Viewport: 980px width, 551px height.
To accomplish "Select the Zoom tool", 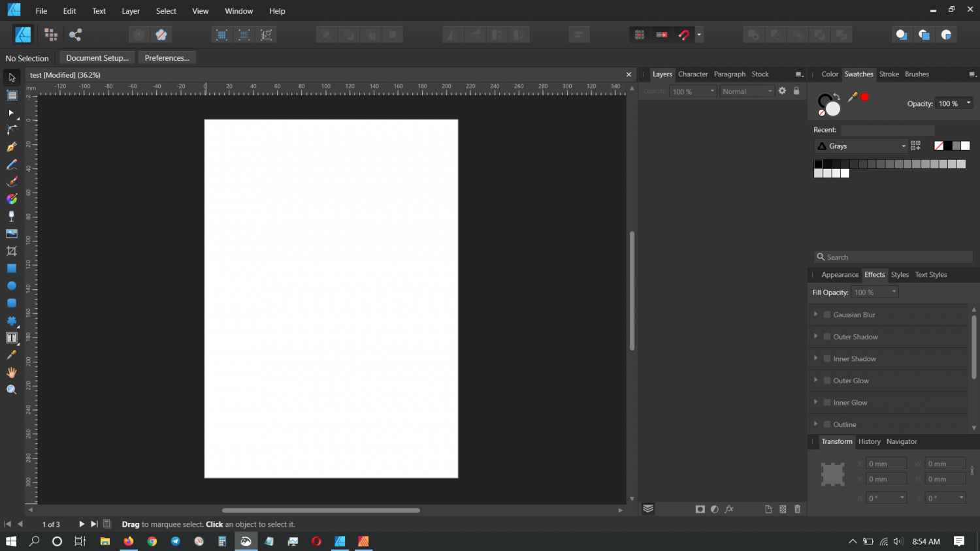I will [x=11, y=389].
